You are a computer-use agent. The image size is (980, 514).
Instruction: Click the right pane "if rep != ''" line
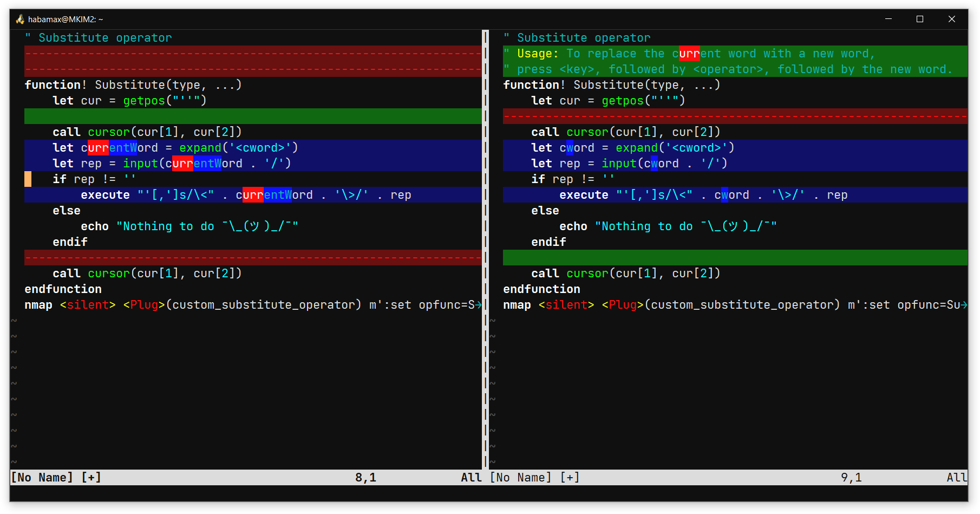(x=573, y=179)
